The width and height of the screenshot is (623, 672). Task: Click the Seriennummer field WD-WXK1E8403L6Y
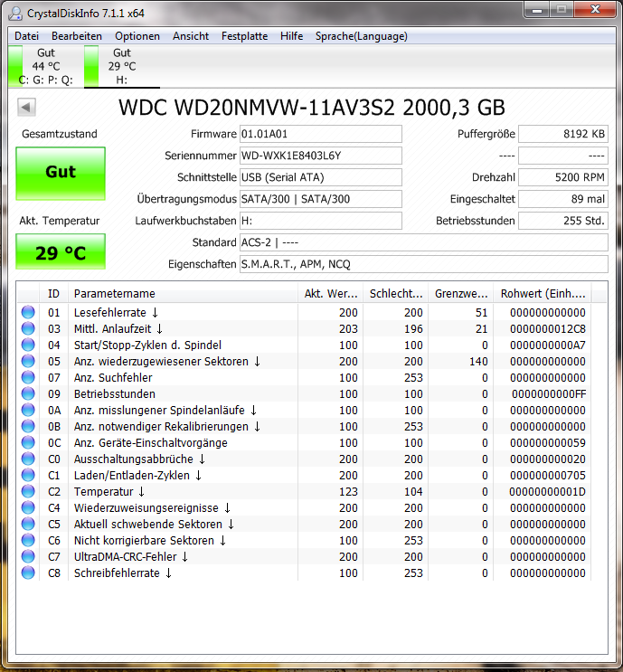320,156
